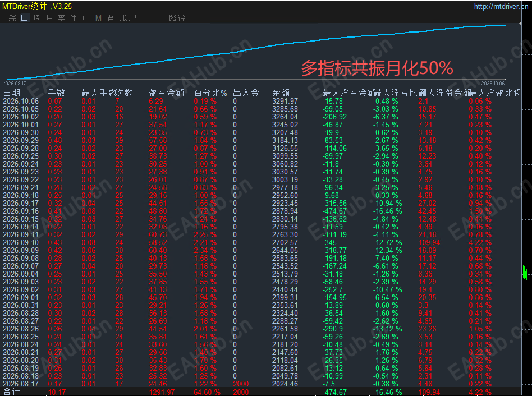This screenshot has width=532, height=396.
Task: Click the chart start date 2026.08.17
Action: [15, 83]
